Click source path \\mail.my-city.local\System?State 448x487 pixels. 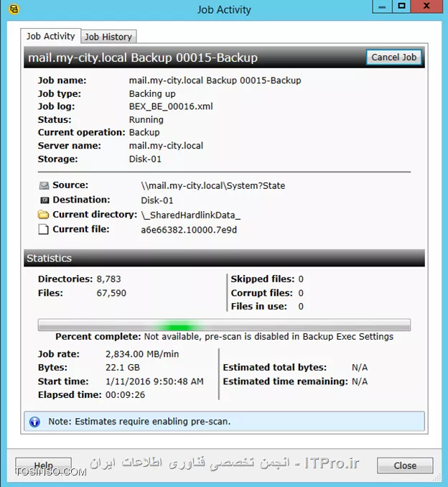click(x=213, y=185)
